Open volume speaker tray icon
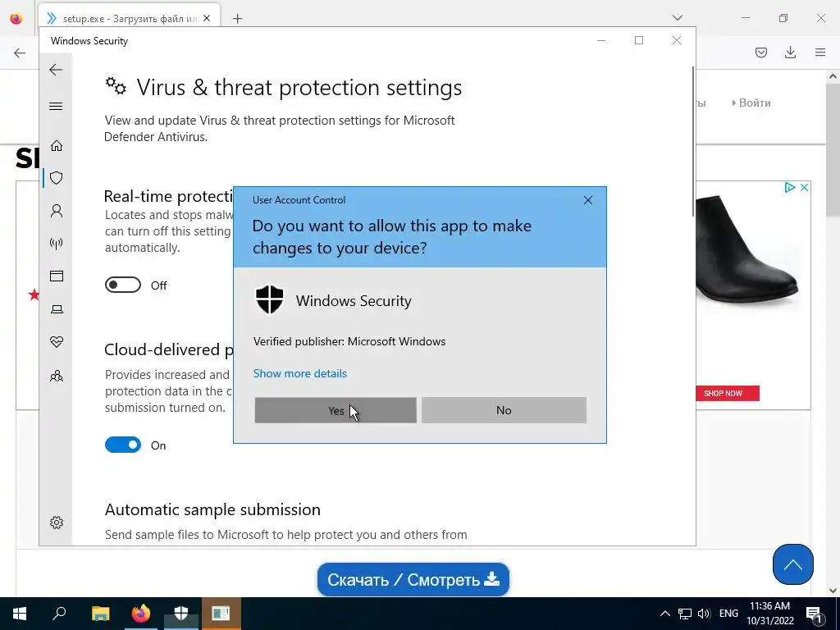840x630 pixels. pos(704,614)
